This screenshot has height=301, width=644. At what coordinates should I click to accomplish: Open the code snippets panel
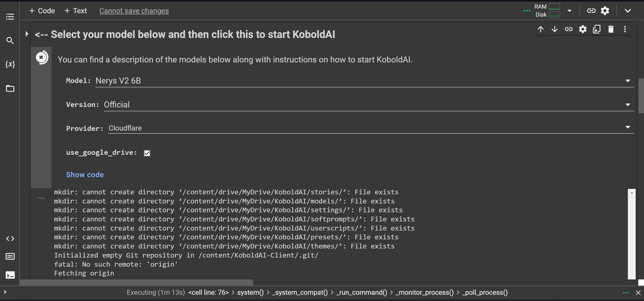coord(10,239)
